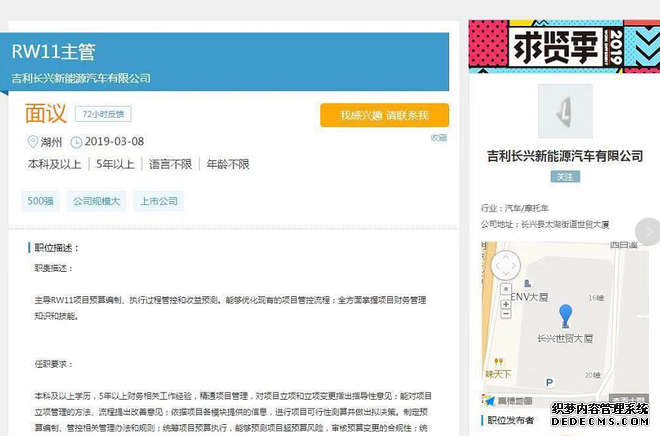This screenshot has width=660, height=436.
Task: Click the 高德地图 logo on map
Action: [509, 401]
